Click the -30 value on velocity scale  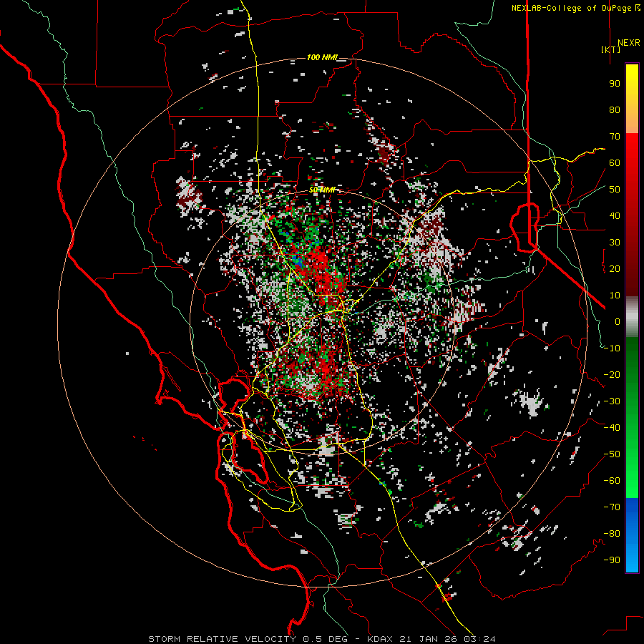(x=612, y=401)
